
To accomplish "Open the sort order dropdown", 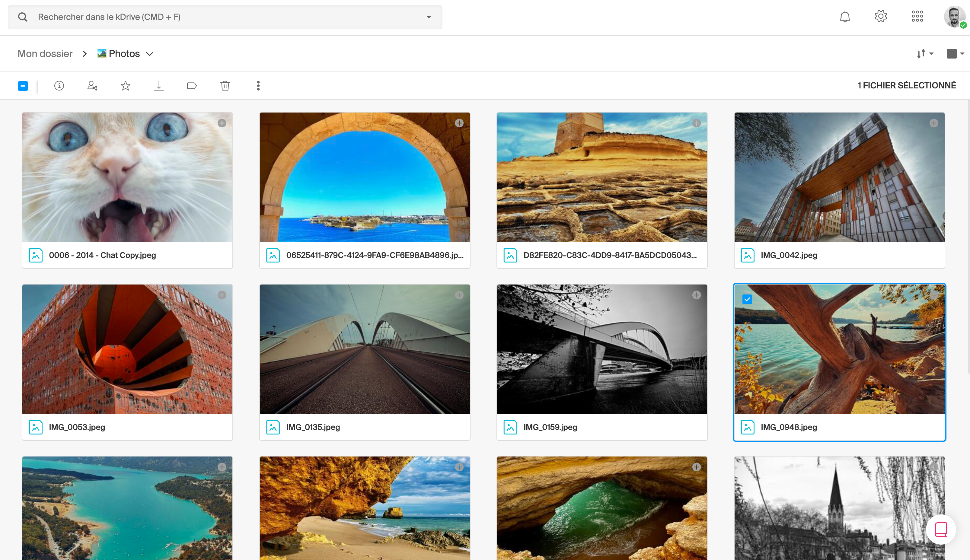I will [925, 54].
